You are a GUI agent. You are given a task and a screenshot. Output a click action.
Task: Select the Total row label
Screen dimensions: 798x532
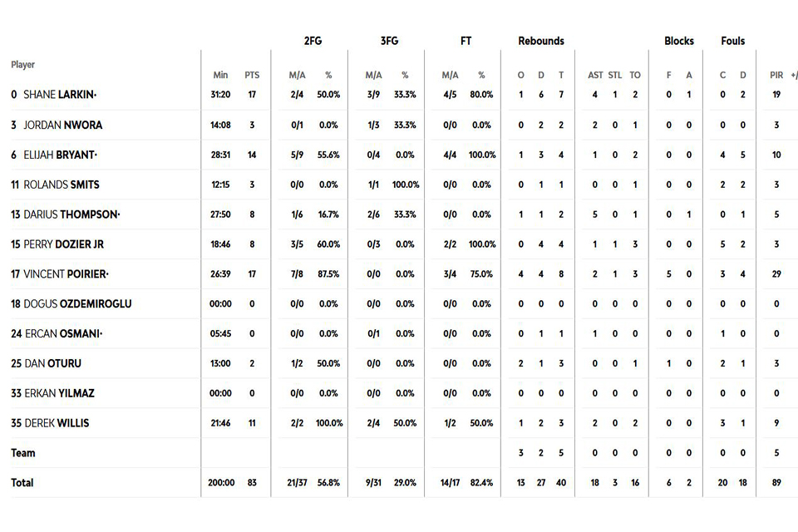(22, 483)
